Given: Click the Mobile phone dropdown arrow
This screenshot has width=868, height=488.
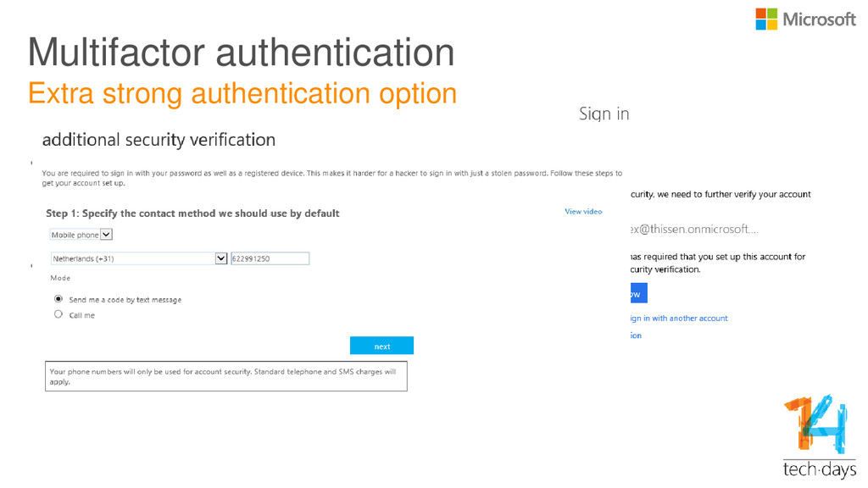Looking at the screenshot, I should pos(106,235).
